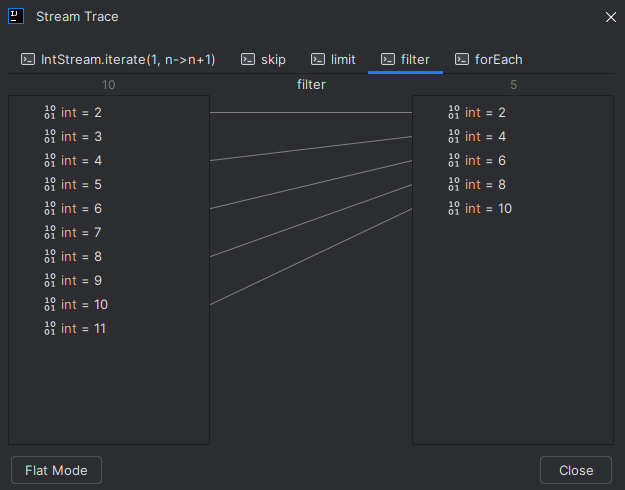Close the Stream Trace dialog with X
The image size is (625, 490).
click(x=611, y=17)
